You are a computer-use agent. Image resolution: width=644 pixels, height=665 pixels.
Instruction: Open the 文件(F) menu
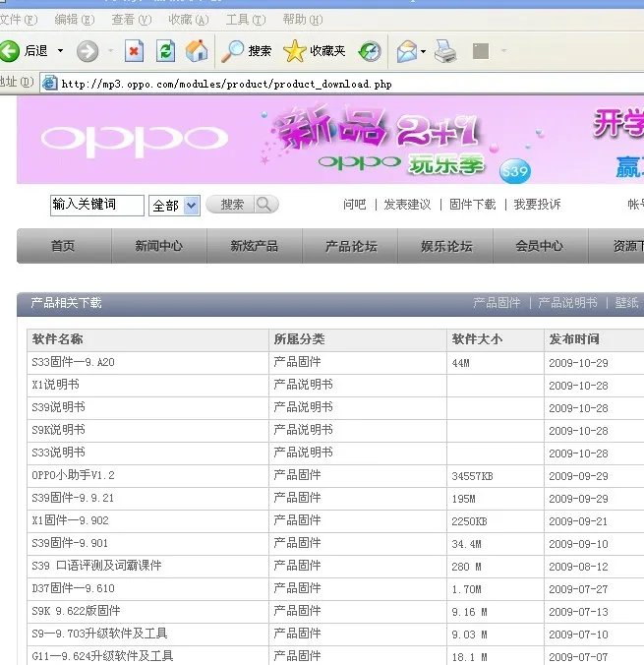coord(19,20)
